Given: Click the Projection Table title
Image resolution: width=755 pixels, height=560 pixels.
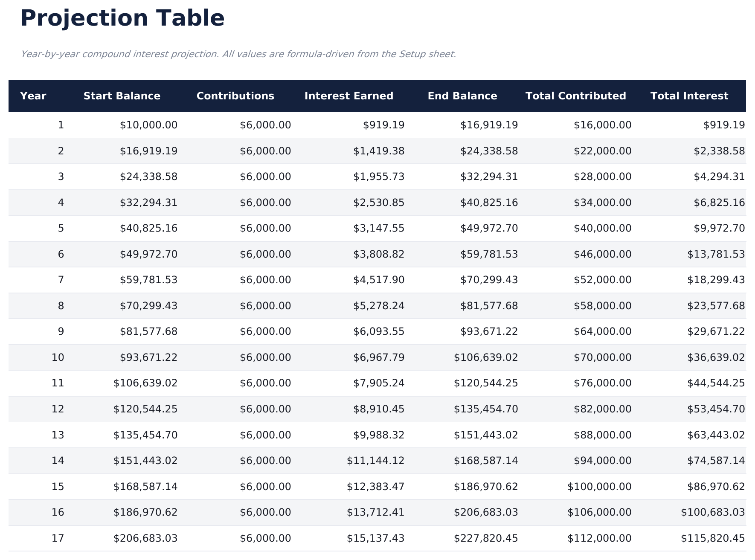Looking at the screenshot, I should [122, 18].
